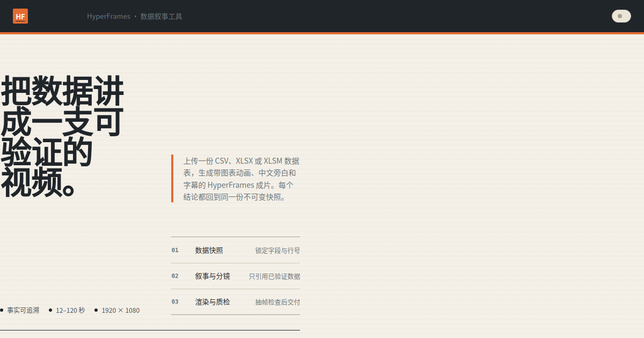Image resolution: width=644 pixels, height=338 pixels.
Task: Click the 事实可追溯 bullet label
Action: pos(23,310)
